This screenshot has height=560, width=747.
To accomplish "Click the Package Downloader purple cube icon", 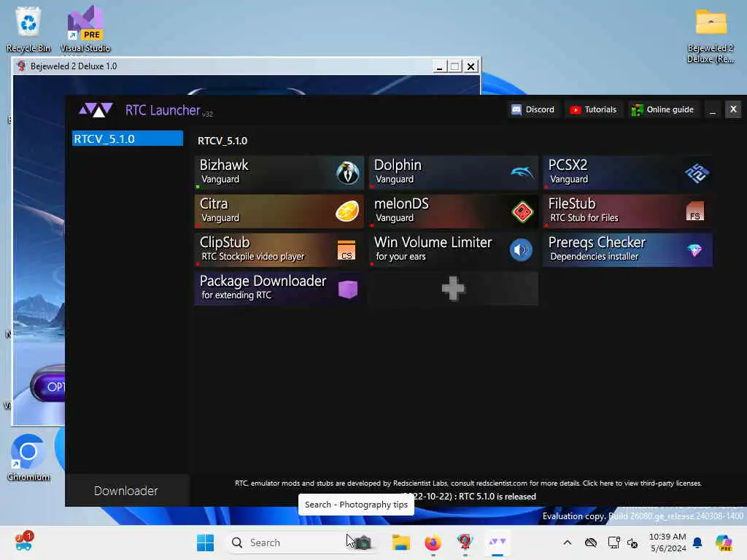I will 348,289.
